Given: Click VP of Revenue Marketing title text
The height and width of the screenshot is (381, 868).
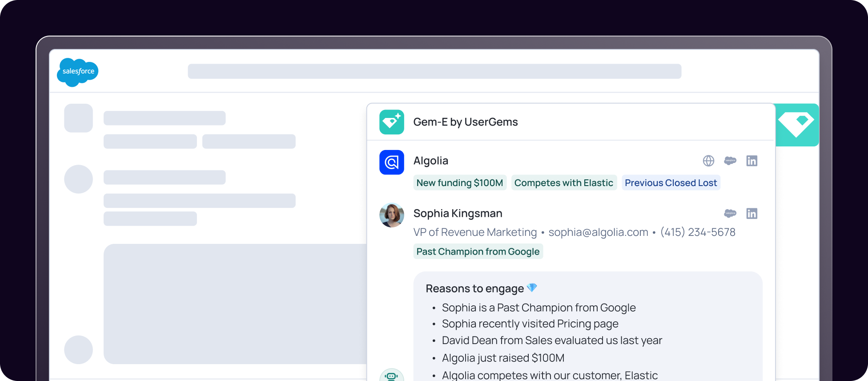Looking at the screenshot, I should (475, 232).
